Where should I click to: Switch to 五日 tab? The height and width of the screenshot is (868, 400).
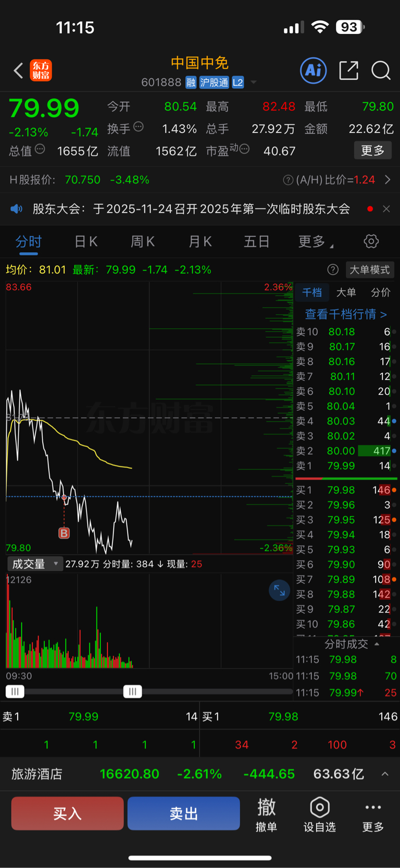(257, 241)
